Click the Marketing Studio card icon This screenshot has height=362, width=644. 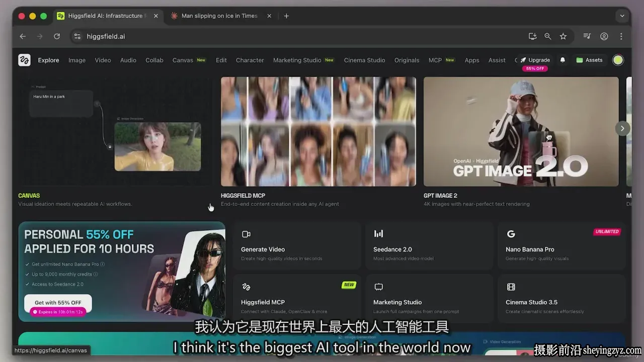pyautogui.click(x=378, y=287)
